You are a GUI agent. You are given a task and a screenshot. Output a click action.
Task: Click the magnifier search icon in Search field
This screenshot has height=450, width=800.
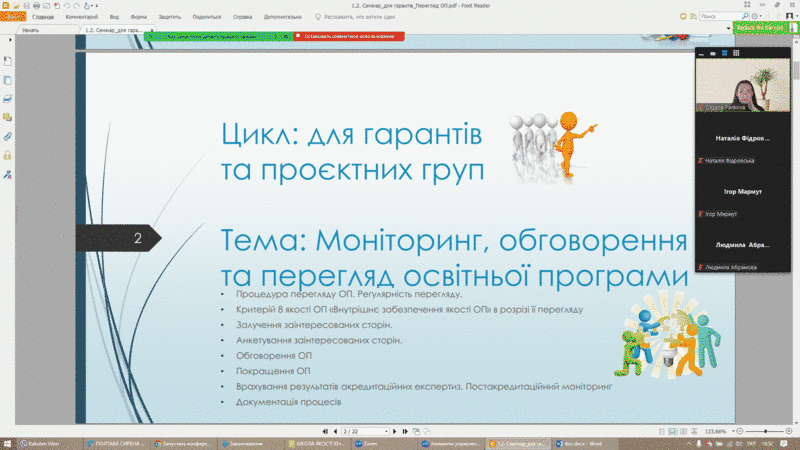(745, 16)
